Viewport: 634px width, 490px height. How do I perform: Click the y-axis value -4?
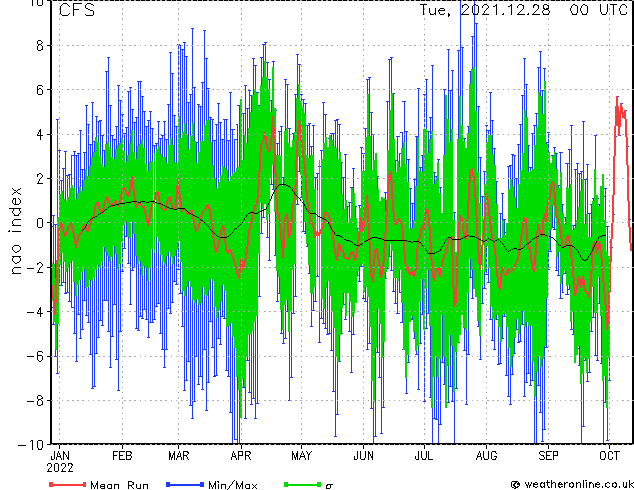click(36, 312)
